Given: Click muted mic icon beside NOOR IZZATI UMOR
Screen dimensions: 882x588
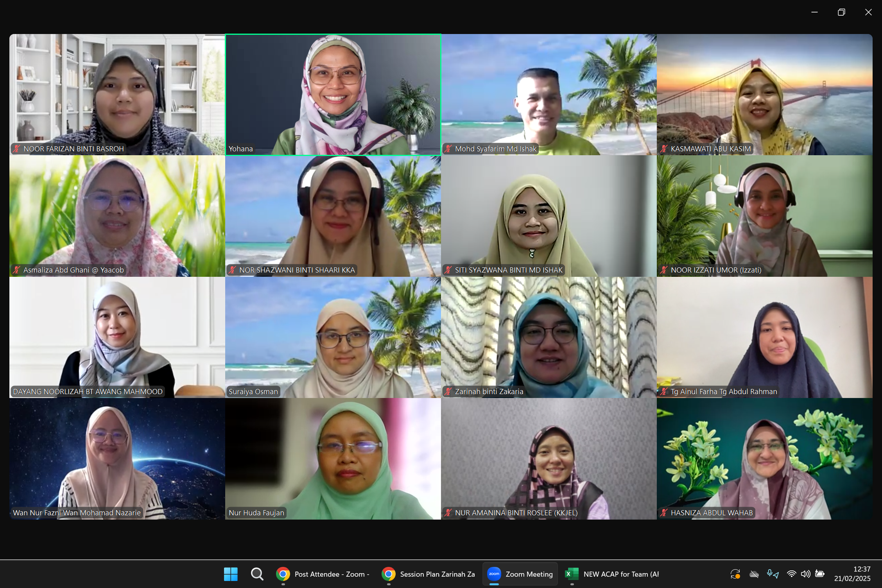Looking at the screenshot, I should [x=664, y=270].
